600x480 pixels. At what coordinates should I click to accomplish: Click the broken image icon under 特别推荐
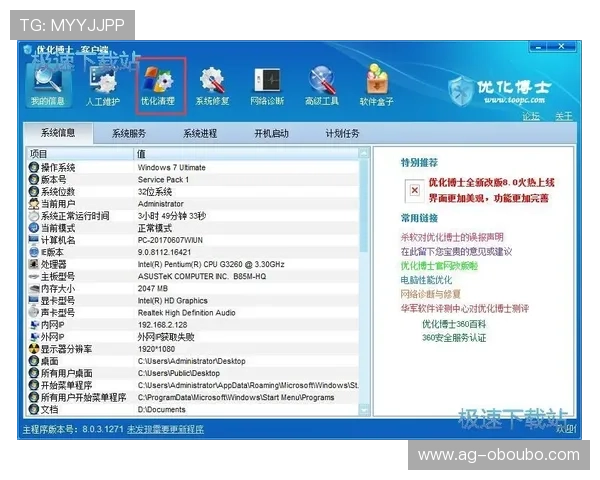(x=414, y=190)
